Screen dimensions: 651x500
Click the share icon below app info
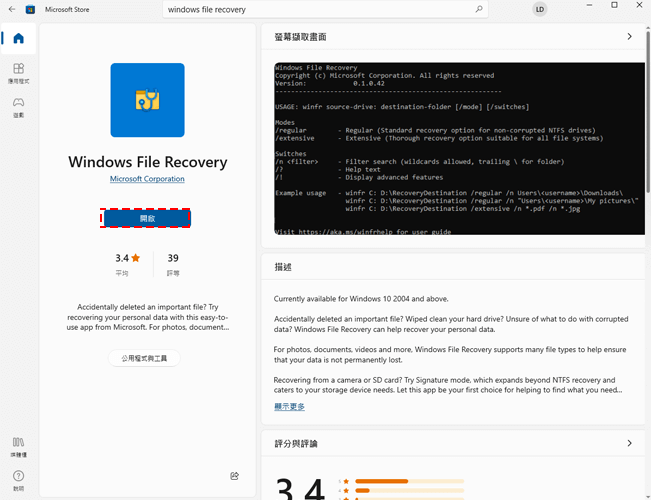click(x=235, y=476)
